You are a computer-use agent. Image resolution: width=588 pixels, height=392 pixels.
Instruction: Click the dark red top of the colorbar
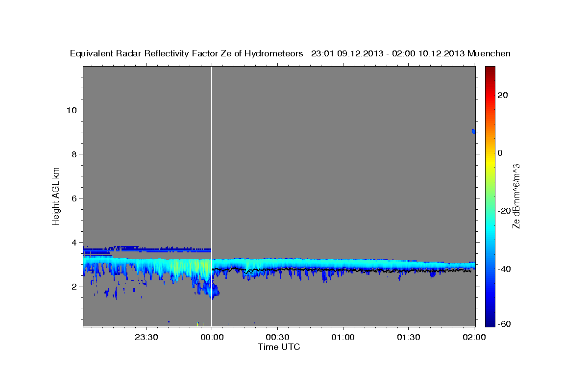[x=490, y=70]
